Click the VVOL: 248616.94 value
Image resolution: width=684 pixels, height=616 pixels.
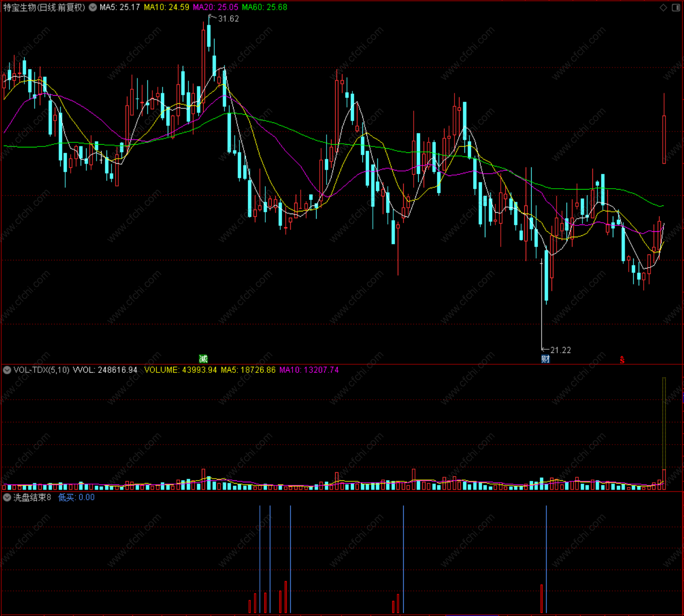pyautogui.click(x=105, y=370)
